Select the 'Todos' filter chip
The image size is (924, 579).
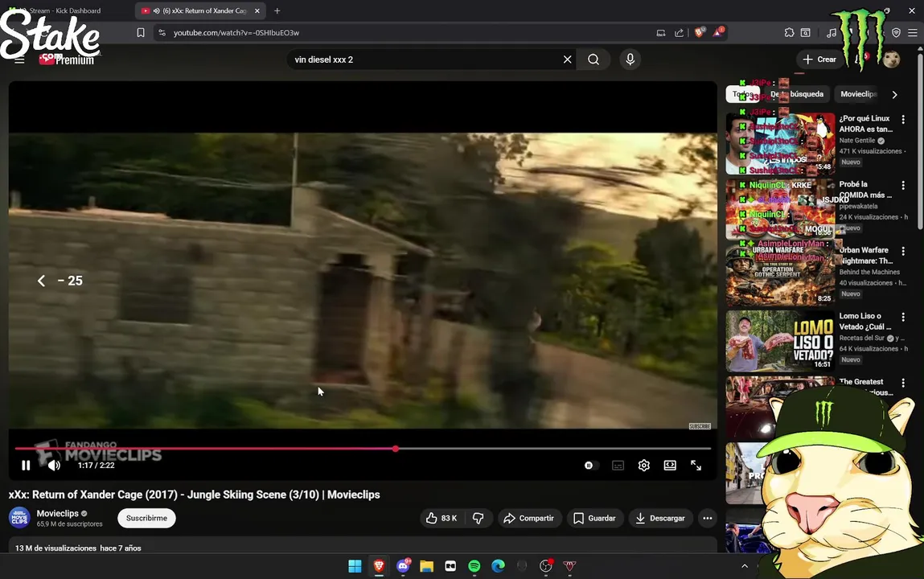pyautogui.click(x=743, y=94)
